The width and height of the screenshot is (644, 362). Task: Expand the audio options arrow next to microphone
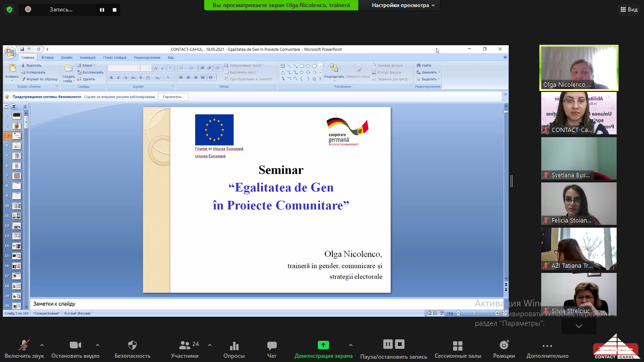click(42, 345)
